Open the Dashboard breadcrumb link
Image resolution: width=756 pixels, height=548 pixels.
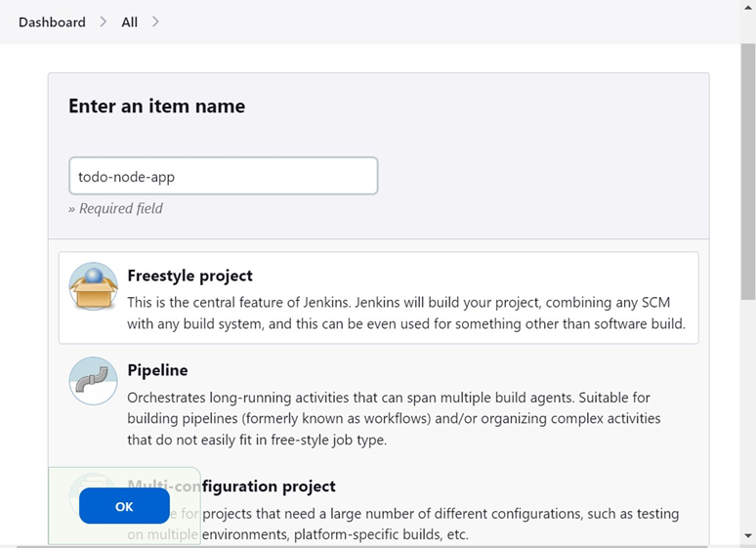[x=52, y=22]
